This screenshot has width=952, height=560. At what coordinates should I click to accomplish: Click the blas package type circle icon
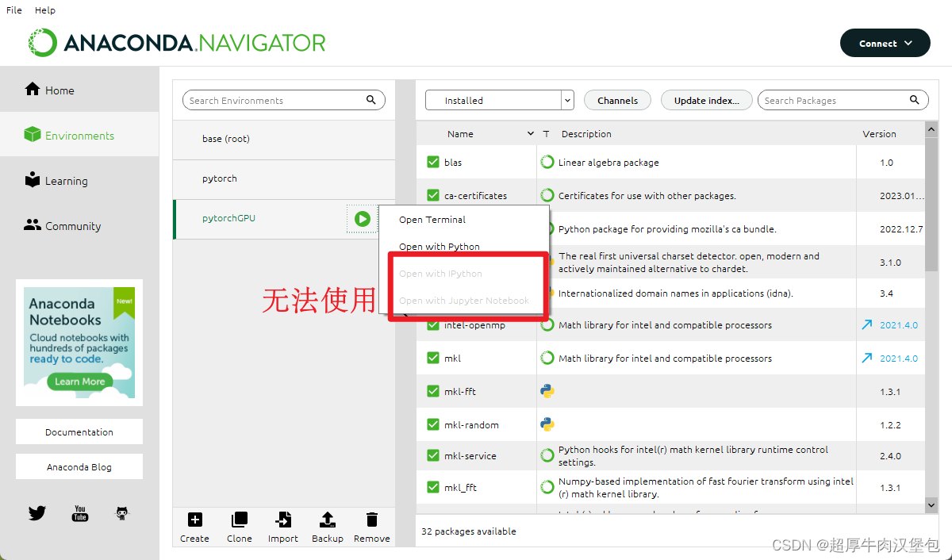click(x=547, y=162)
